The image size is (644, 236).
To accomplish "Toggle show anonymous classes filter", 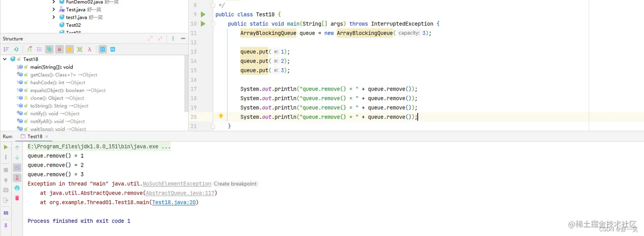I will pos(80,49).
